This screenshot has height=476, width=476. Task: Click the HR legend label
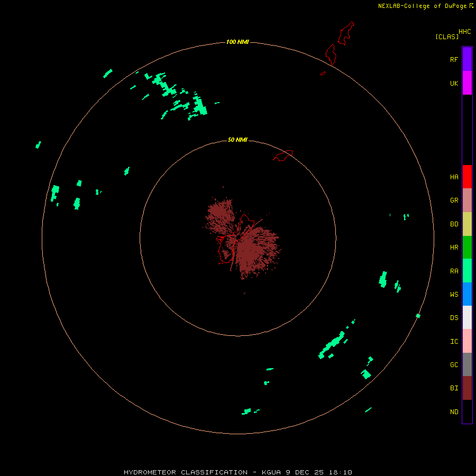coord(454,248)
